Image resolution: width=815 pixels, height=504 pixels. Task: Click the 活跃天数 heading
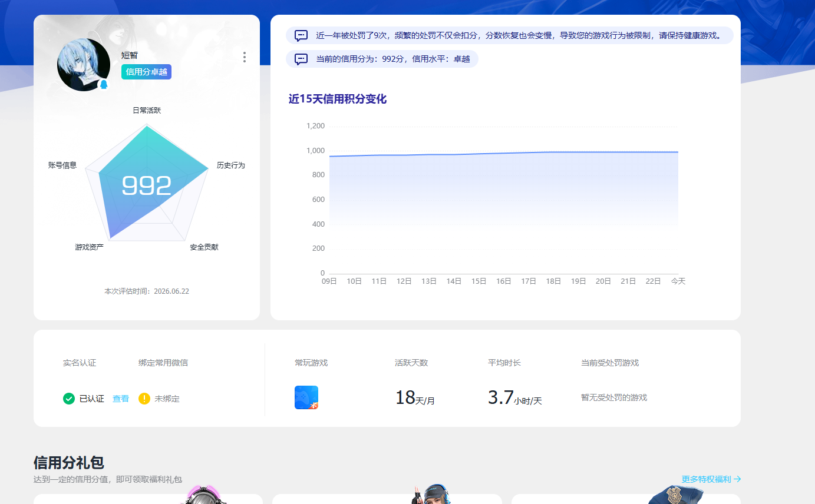[411, 363]
